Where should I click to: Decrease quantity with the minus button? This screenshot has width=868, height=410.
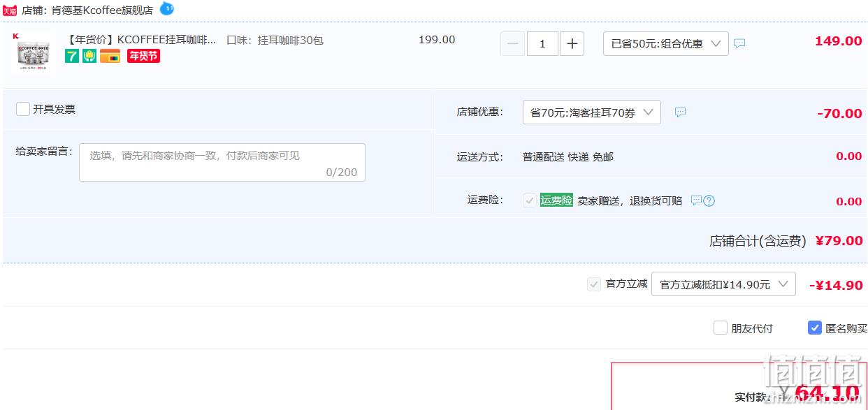512,44
